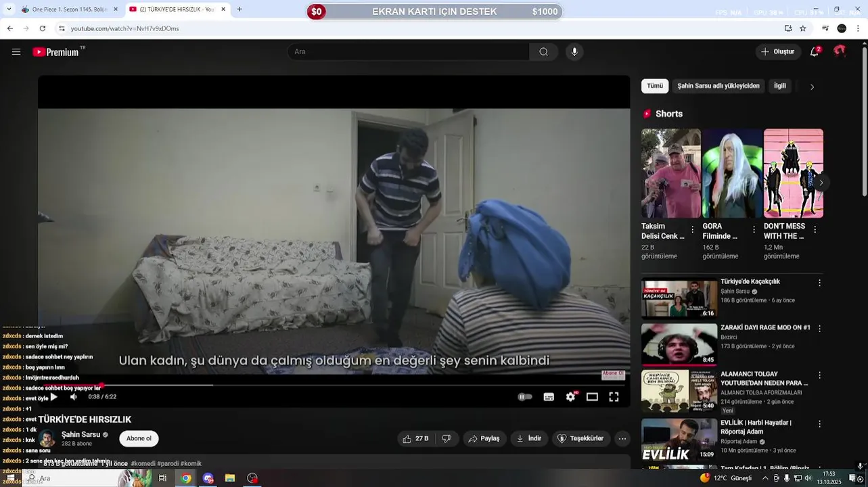Open the YouTube account avatar menu
Viewport: 868px width, 487px height.
tap(840, 51)
